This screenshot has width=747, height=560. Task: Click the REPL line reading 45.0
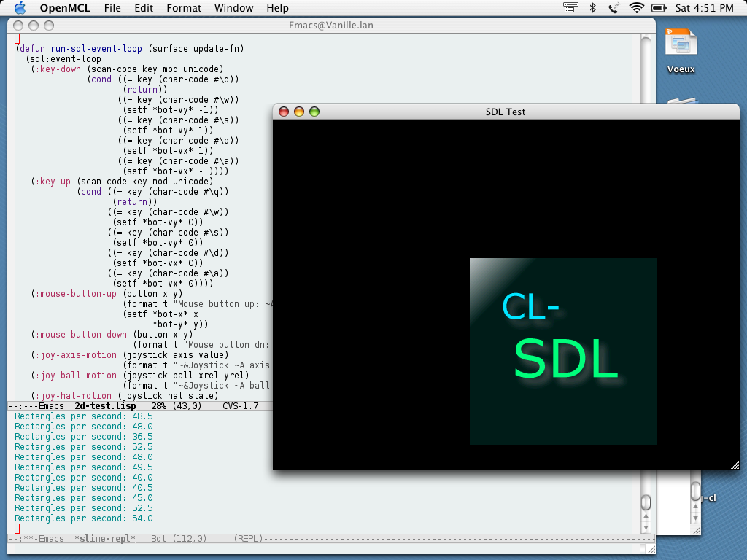(84, 498)
